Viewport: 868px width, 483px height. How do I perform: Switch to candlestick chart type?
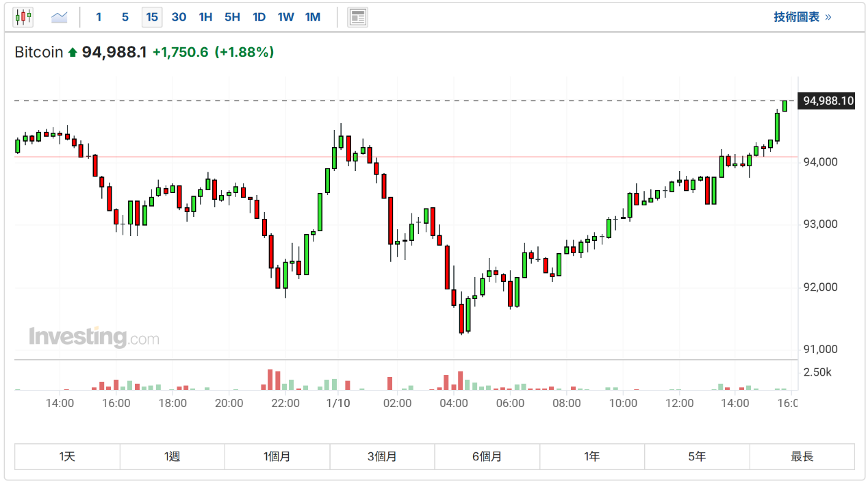point(23,17)
